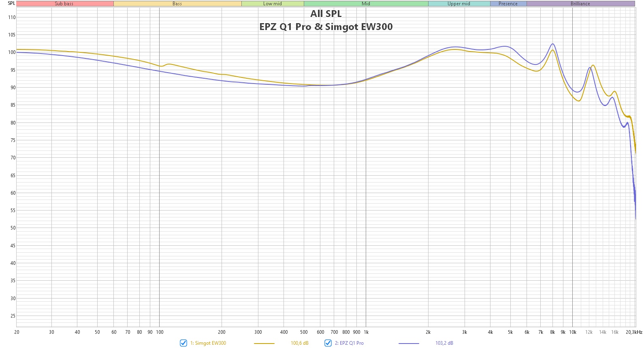Click the 3k frequency axis tick label
Screen dimensions: 644x348
coord(465,332)
